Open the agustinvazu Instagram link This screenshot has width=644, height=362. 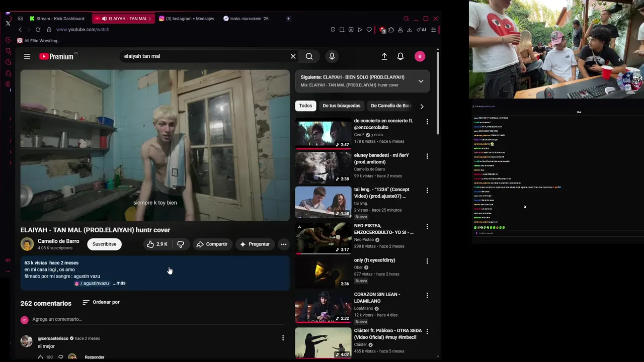point(92,284)
